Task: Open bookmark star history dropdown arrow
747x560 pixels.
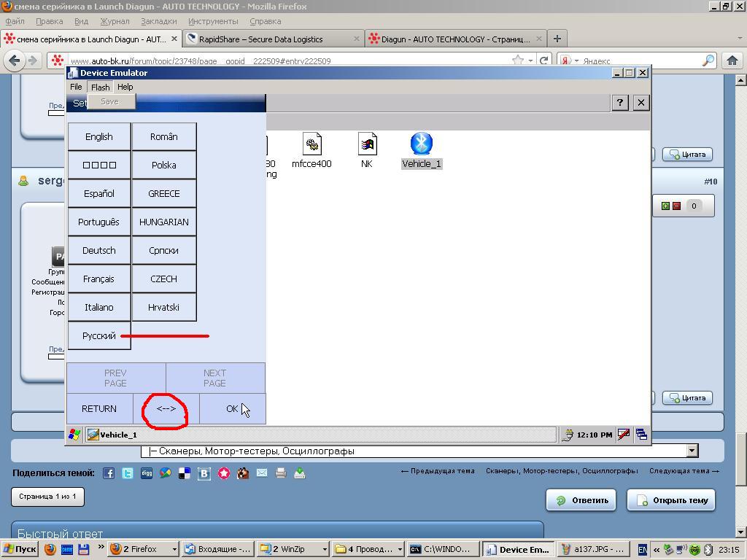Action: coord(531,61)
